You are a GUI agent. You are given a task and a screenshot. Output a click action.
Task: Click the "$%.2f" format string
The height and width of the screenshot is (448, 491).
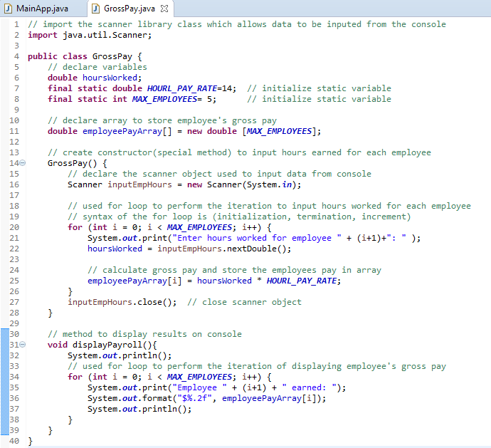point(194,398)
